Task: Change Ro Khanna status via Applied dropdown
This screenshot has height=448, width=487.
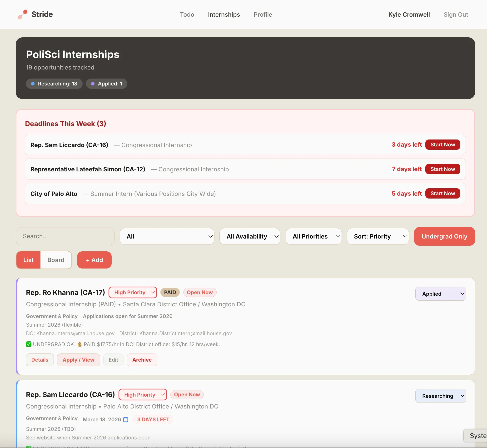Action: pos(440,294)
